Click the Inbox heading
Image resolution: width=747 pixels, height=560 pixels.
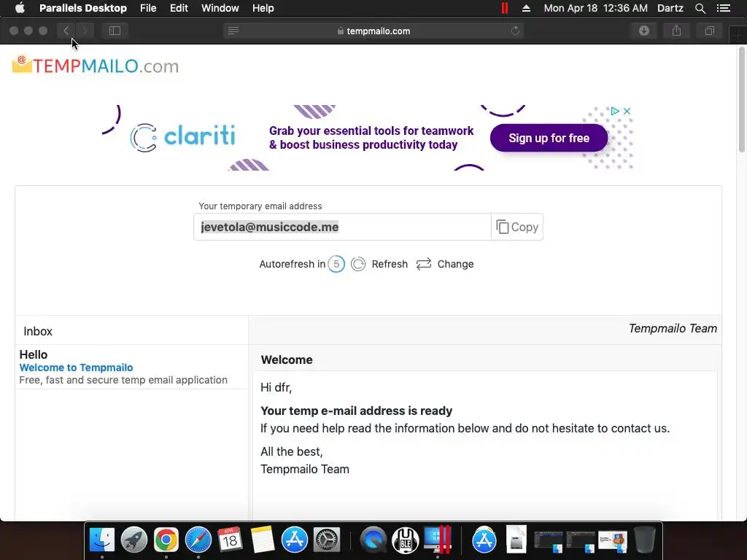pyautogui.click(x=38, y=332)
